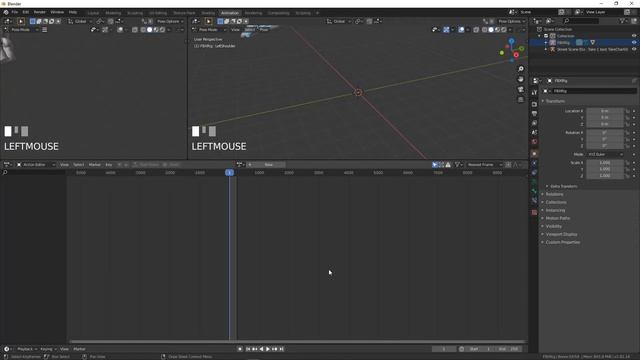Click the Blender logo icon
The width and height of the screenshot is (640, 360).
point(6,12)
